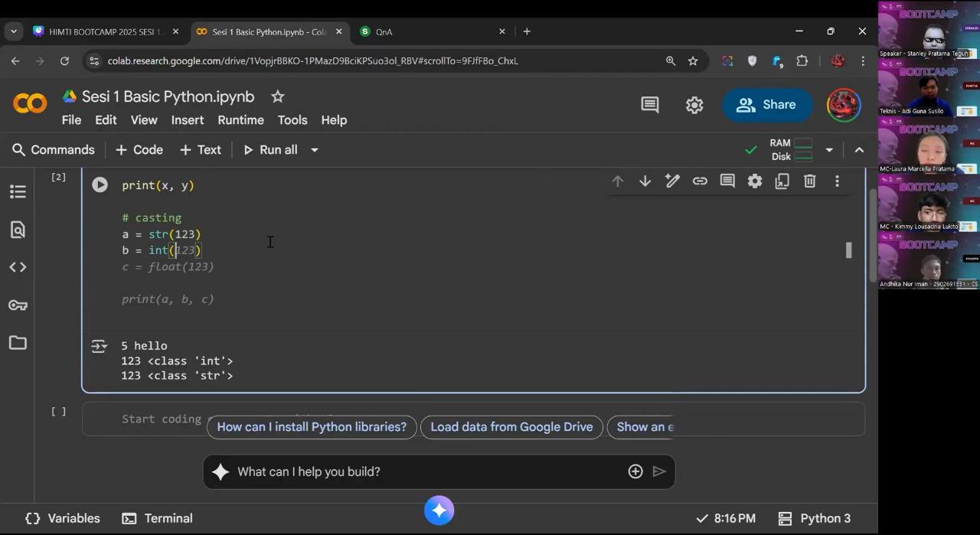980x535 pixels.
Task: Copy link to cell icon
Action: [700, 181]
